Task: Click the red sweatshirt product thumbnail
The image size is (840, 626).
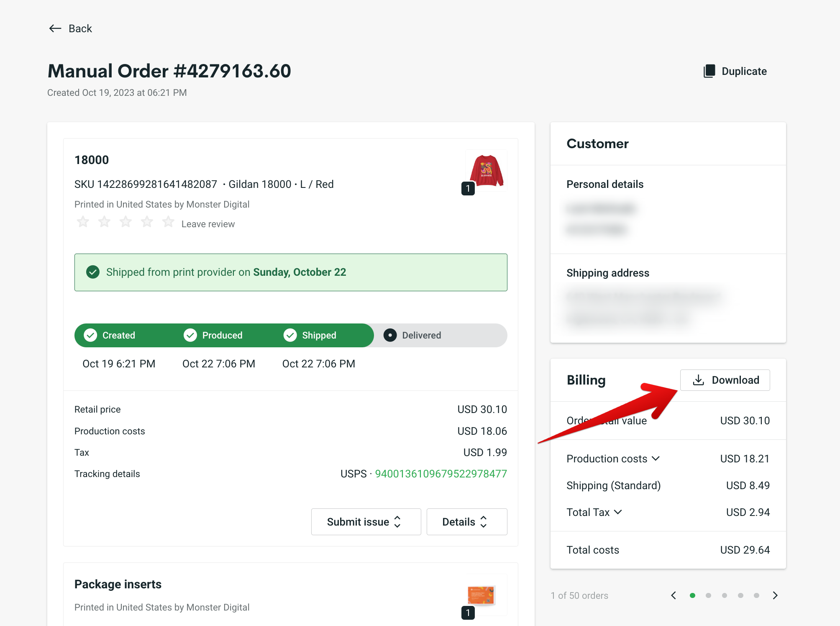Action: click(486, 169)
